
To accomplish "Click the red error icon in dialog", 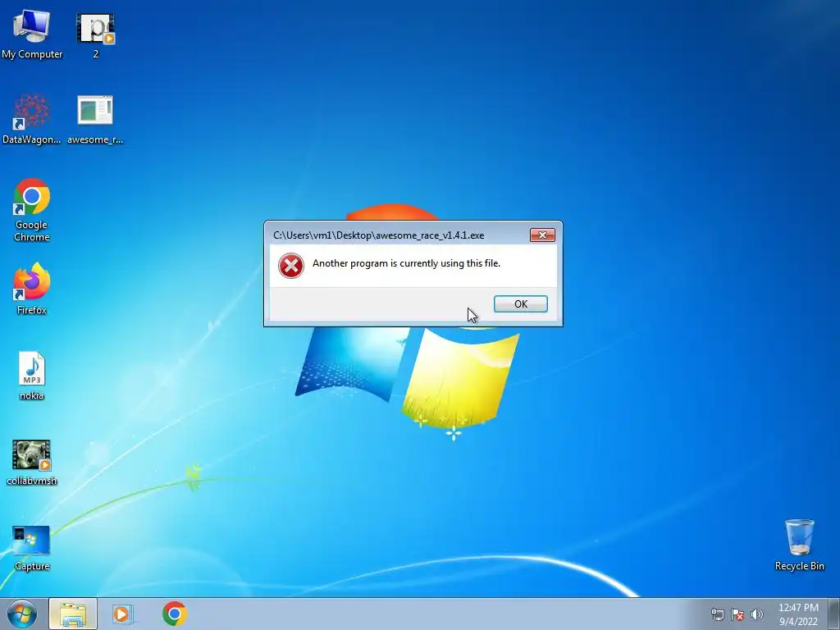I will click(291, 266).
